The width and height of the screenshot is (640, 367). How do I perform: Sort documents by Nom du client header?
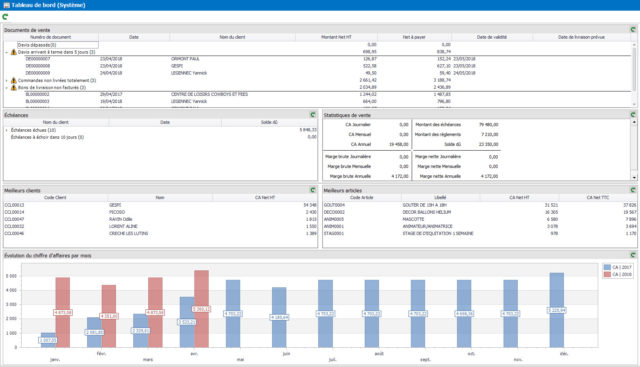(x=232, y=37)
